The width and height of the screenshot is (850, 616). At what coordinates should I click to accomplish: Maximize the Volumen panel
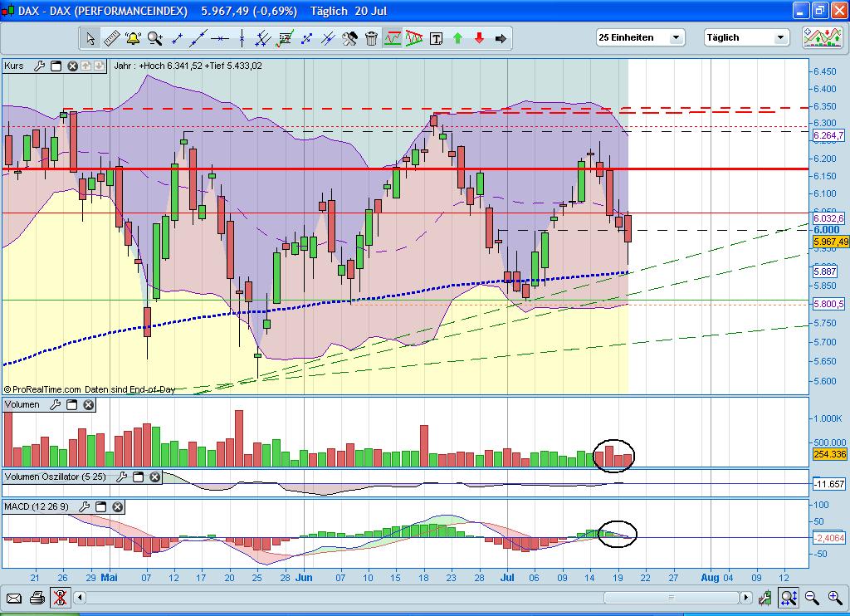pos(71,404)
